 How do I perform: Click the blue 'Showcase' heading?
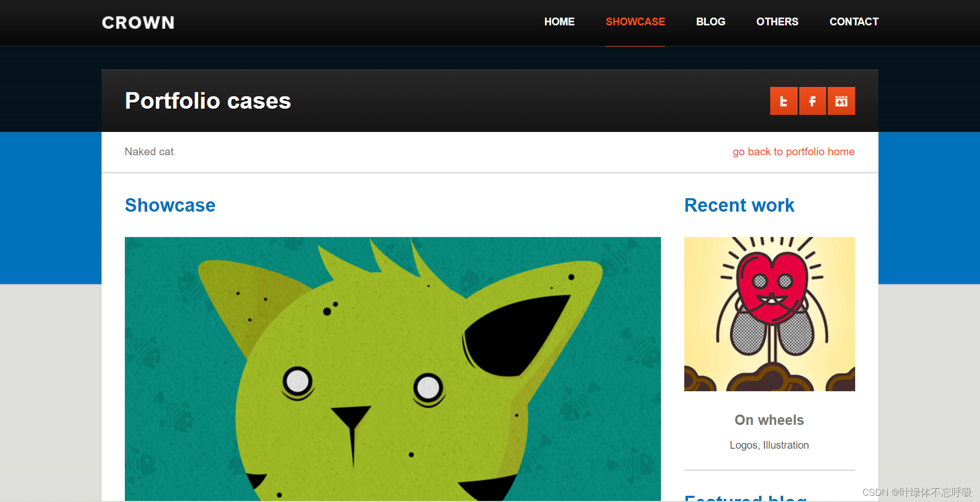click(170, 205)
